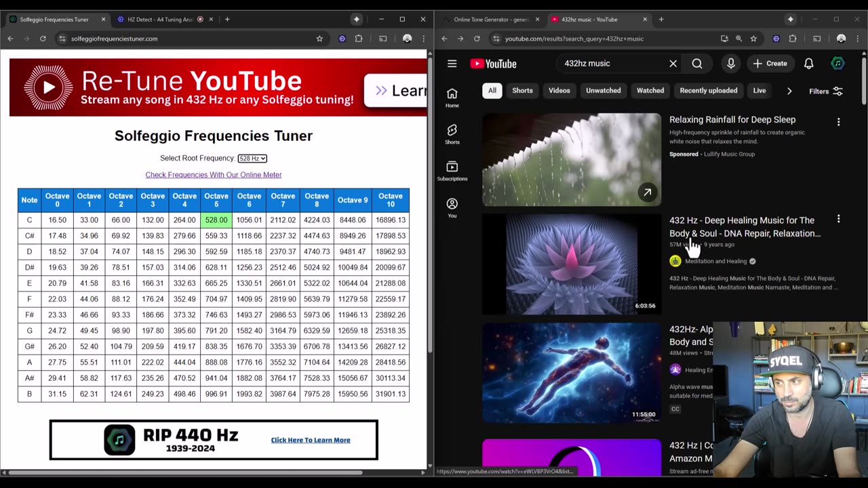Click the Octave 9 column header

(x=353, y=200)
